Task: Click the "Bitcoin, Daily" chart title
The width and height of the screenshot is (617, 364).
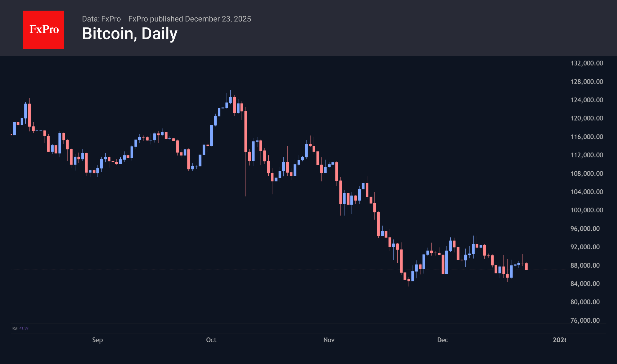Action: point(130,34)
